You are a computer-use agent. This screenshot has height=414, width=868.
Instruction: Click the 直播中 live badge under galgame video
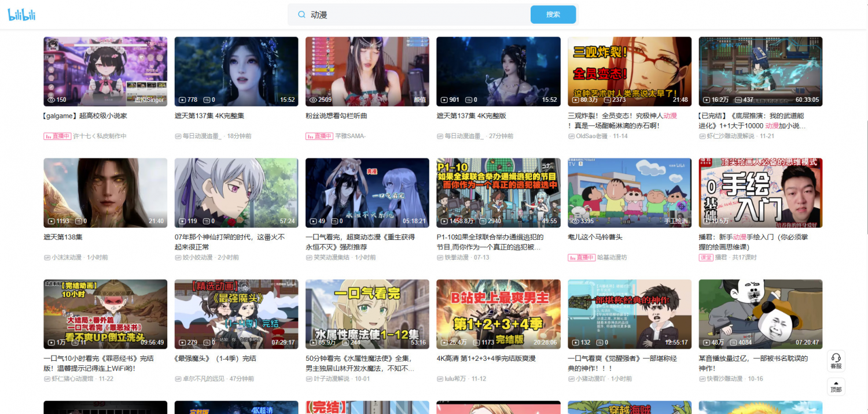pos(57,136)
